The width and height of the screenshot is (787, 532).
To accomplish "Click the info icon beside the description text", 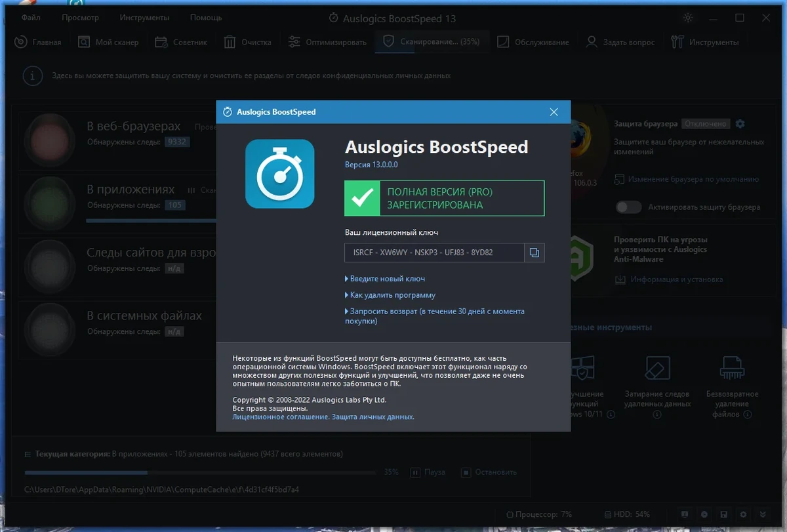I will pos(32,75).
